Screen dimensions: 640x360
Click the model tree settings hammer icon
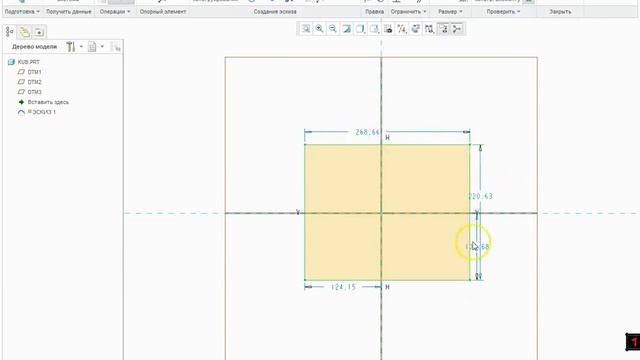point(71,47)
